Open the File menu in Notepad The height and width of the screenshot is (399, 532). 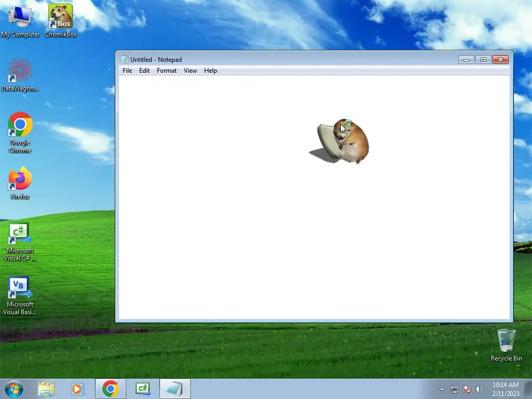[127, 71]
